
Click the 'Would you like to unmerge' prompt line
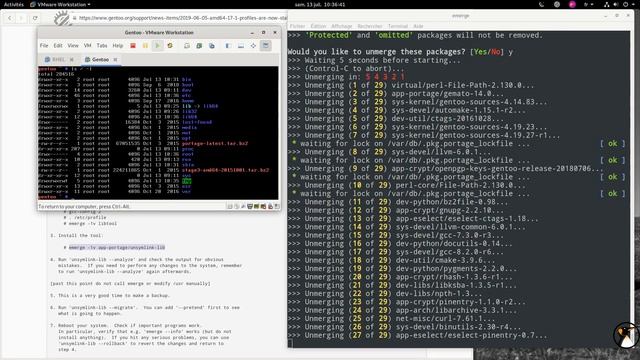point(400,52)
